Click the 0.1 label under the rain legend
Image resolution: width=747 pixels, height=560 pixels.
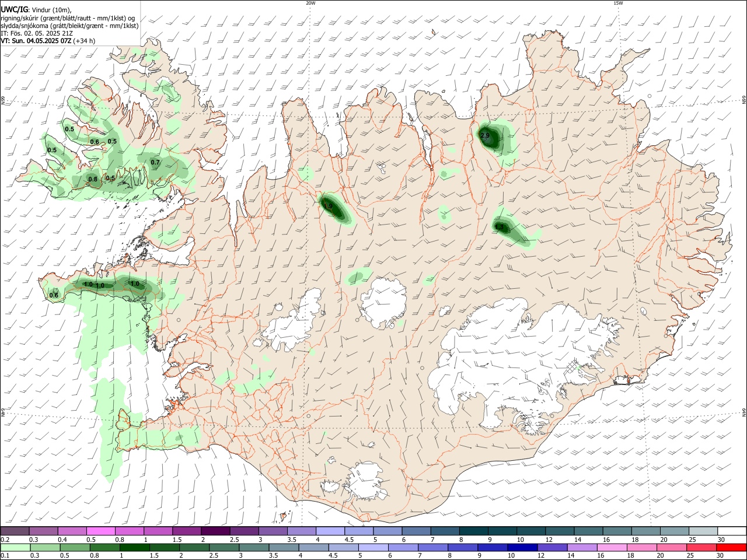pos(5,556)
